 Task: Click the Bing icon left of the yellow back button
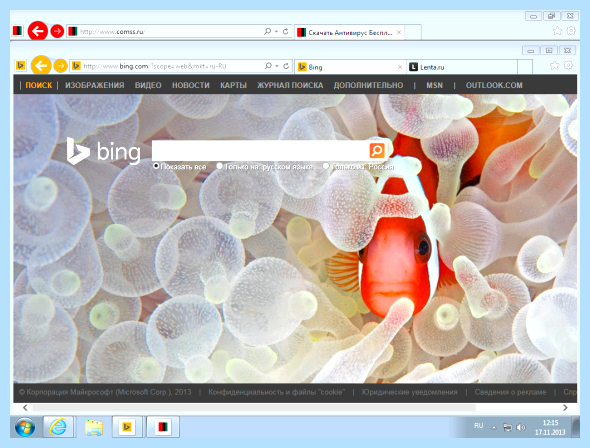tap(21, 65)
